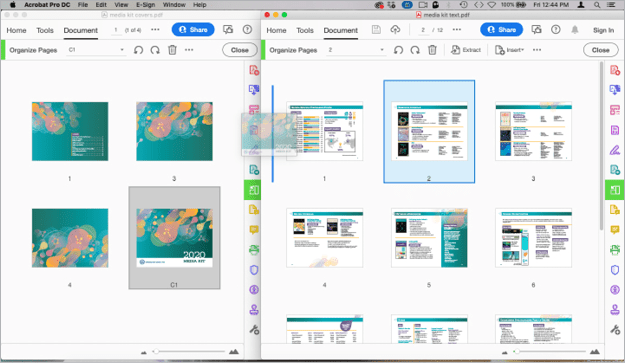Open Spotlight search in macOS menu bar
Image resolution: width=625 pixels, height=363 pixels.
coord(597,5)
